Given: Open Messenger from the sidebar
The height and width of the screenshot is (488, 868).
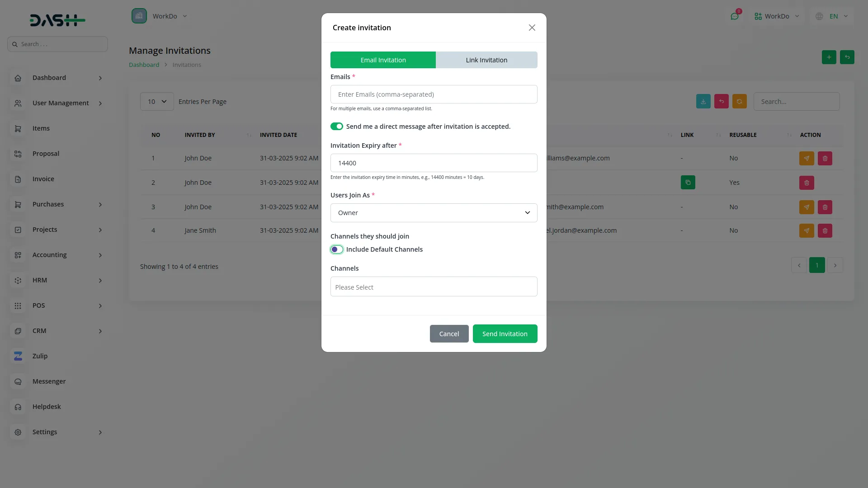Looking at the screenshot, I should point(49,381).
